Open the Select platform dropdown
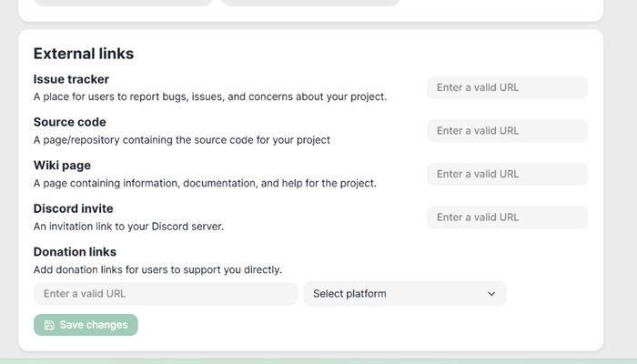The height and width of the screenshot is (364, 637). point(404,294)
